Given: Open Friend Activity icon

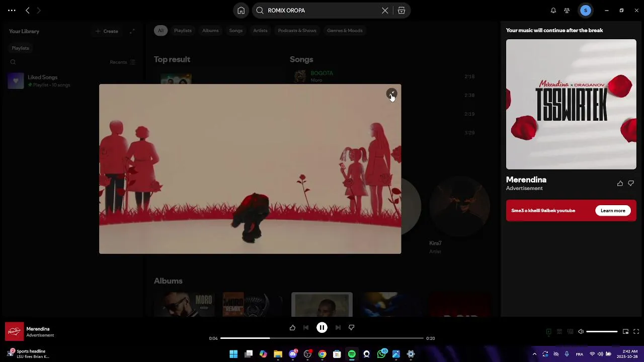Looking at the screenshot, I should tap(567, 11).
